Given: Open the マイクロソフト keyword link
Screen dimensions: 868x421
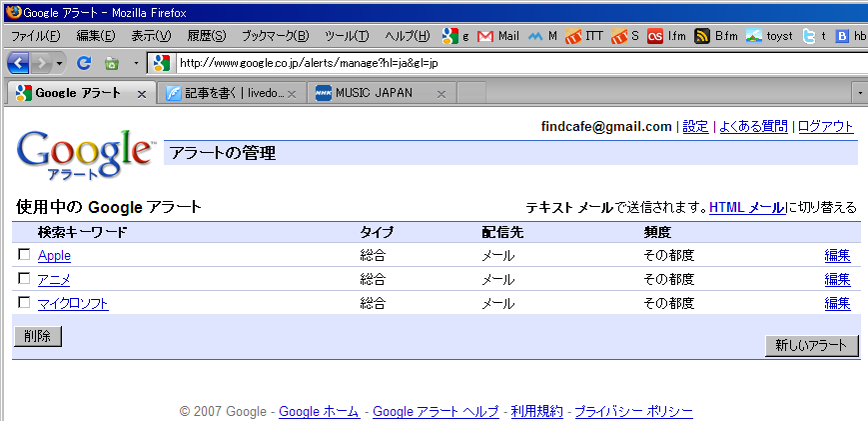Looking at the screenshot, I should (73, 304).
